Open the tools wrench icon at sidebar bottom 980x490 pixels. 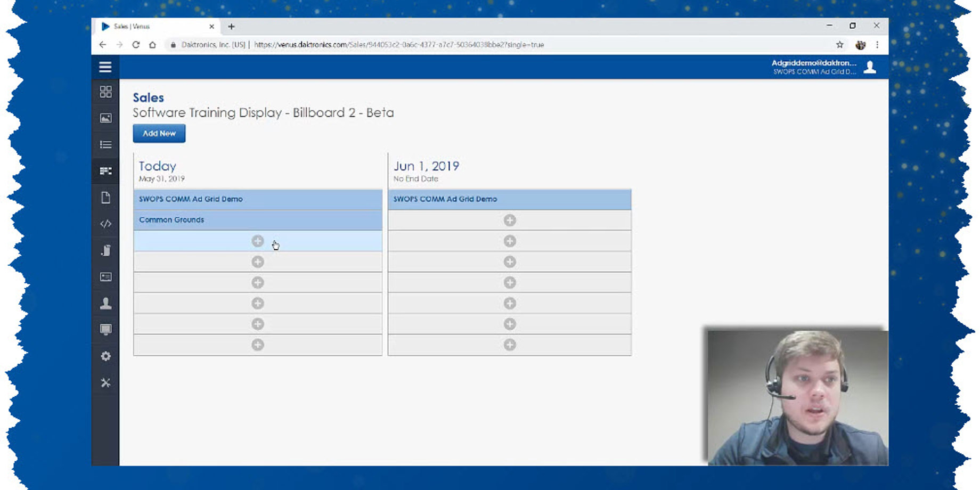click(105, 383)
